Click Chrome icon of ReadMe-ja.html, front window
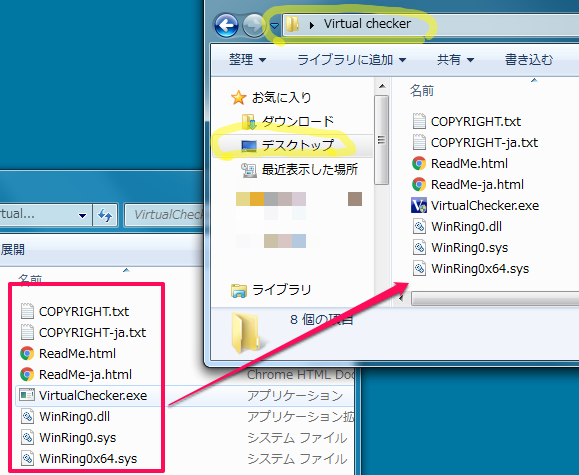The image size is (579, 475). point(419,184)
